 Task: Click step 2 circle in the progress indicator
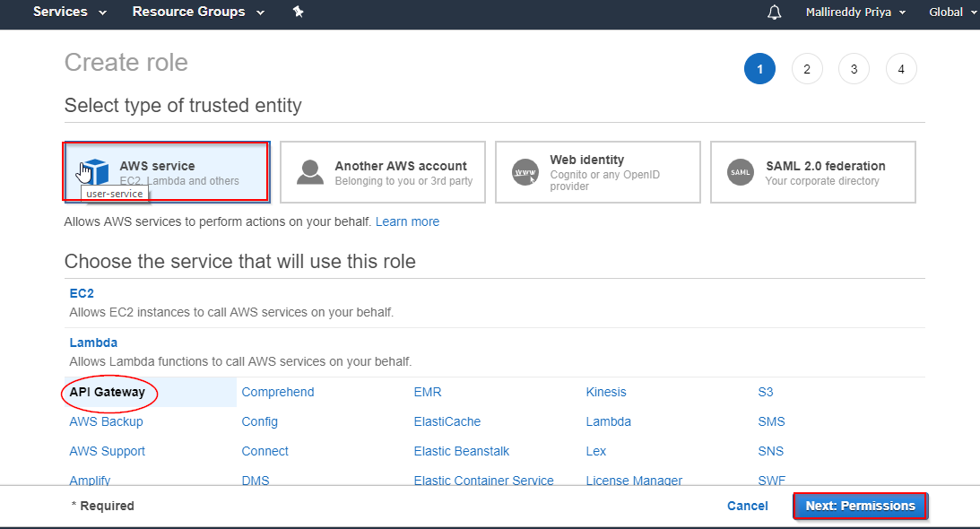tap(807, 68)
